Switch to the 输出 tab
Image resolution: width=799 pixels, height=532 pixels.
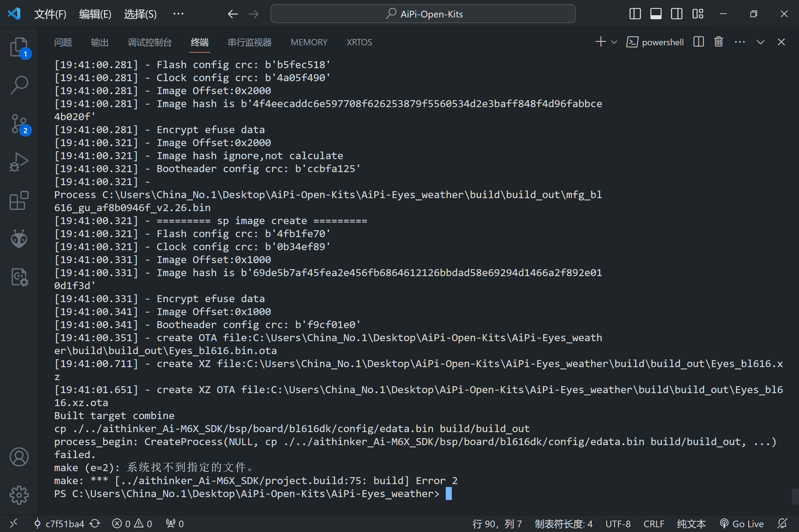pyautogui.click(x=100, y=42)
